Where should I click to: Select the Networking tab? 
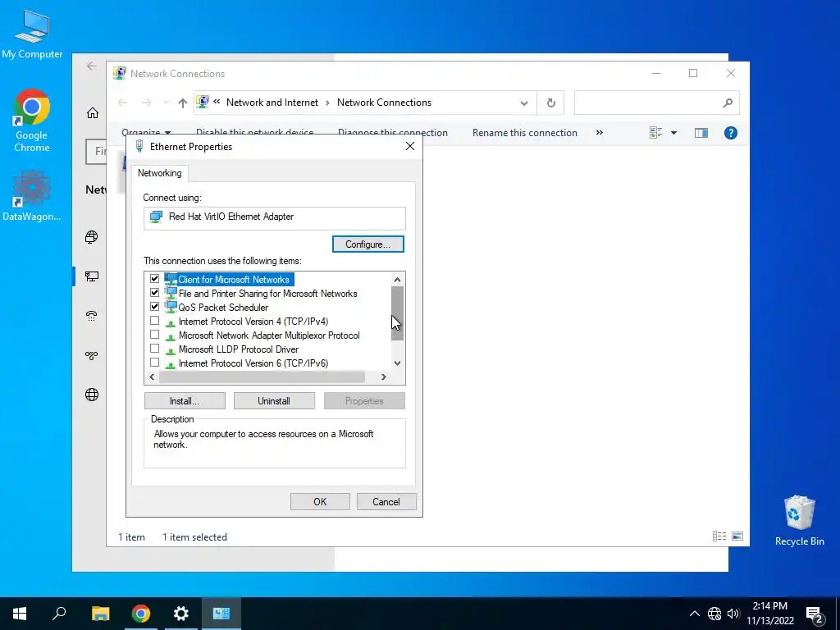(x=160, y=173)
